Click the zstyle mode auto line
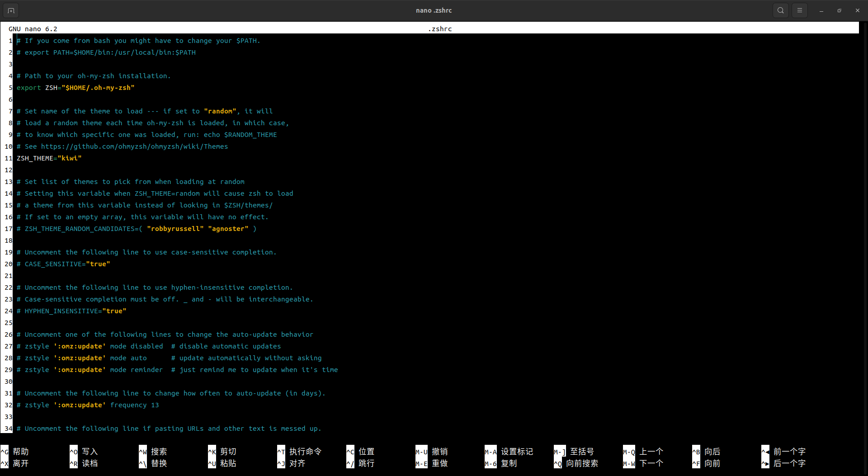Screen dimensions: 868x476 [169, 358]
